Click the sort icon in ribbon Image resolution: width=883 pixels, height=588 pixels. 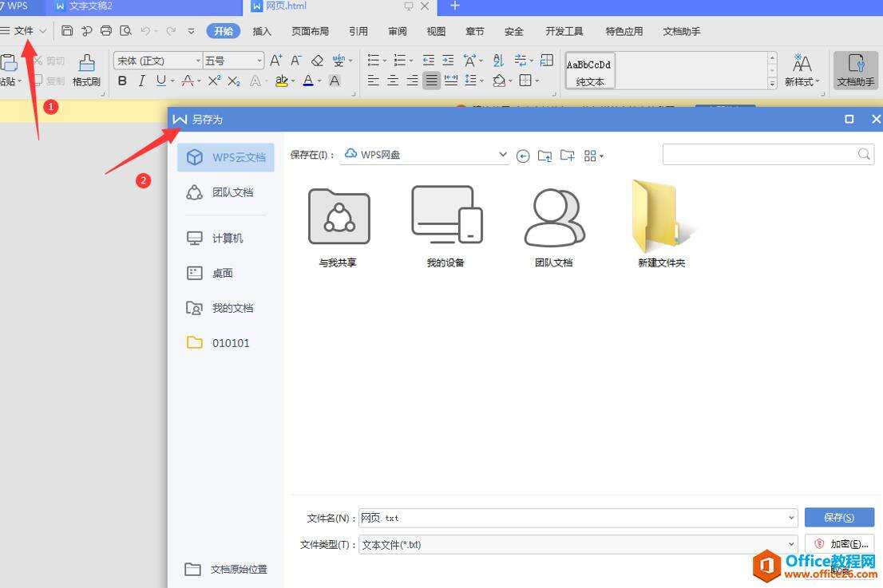(x=498, y=60)
